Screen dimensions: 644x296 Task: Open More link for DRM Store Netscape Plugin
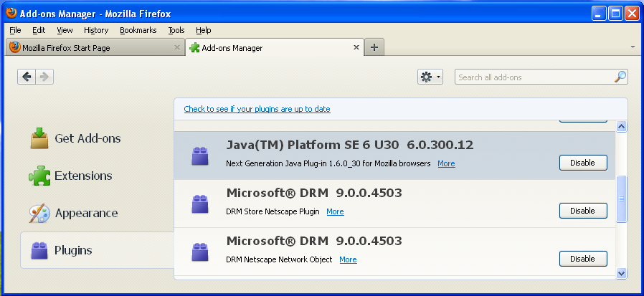click(335, 211)
